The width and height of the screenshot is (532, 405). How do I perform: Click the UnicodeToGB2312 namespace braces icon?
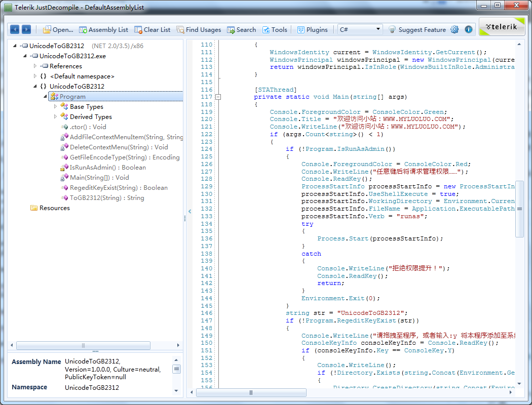(43, 86)
